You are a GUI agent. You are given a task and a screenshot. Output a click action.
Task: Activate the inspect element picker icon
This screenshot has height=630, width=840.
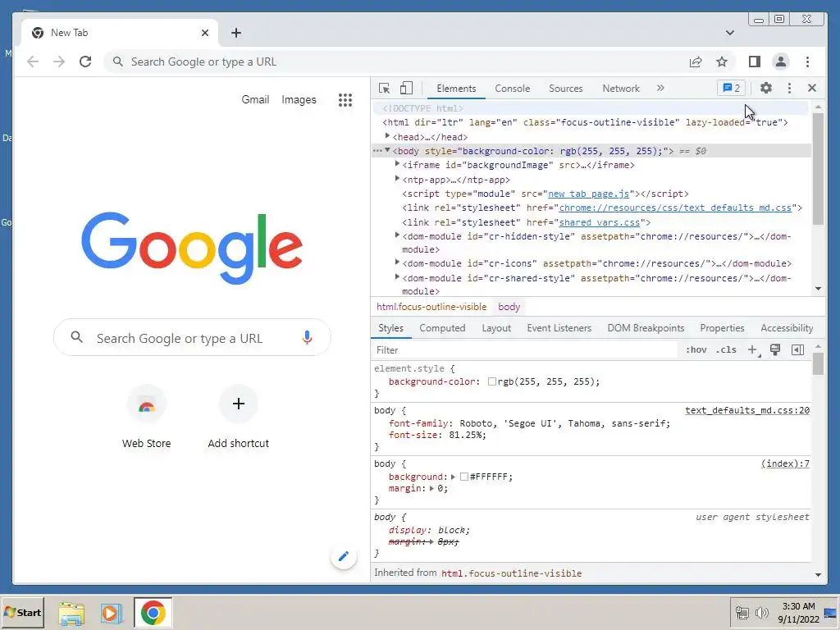tap(384, 89)
